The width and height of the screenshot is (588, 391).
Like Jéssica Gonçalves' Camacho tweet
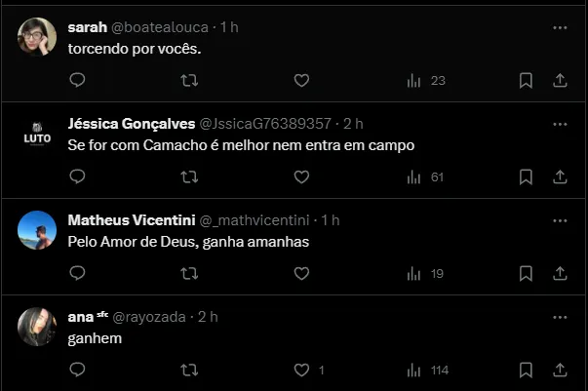[301, 176]
